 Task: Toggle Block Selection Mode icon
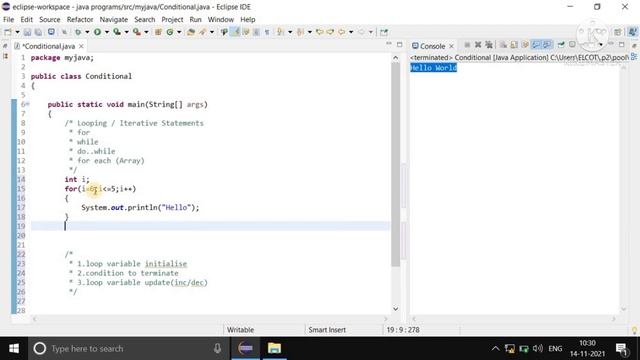tap(256, 32)
